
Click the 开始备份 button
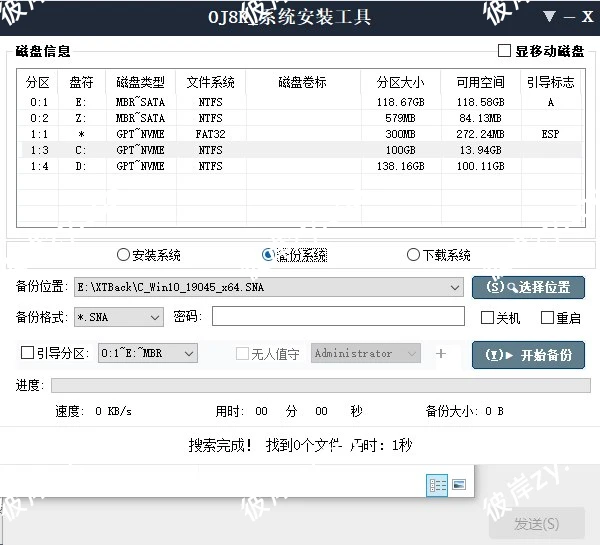click(528, 355)
